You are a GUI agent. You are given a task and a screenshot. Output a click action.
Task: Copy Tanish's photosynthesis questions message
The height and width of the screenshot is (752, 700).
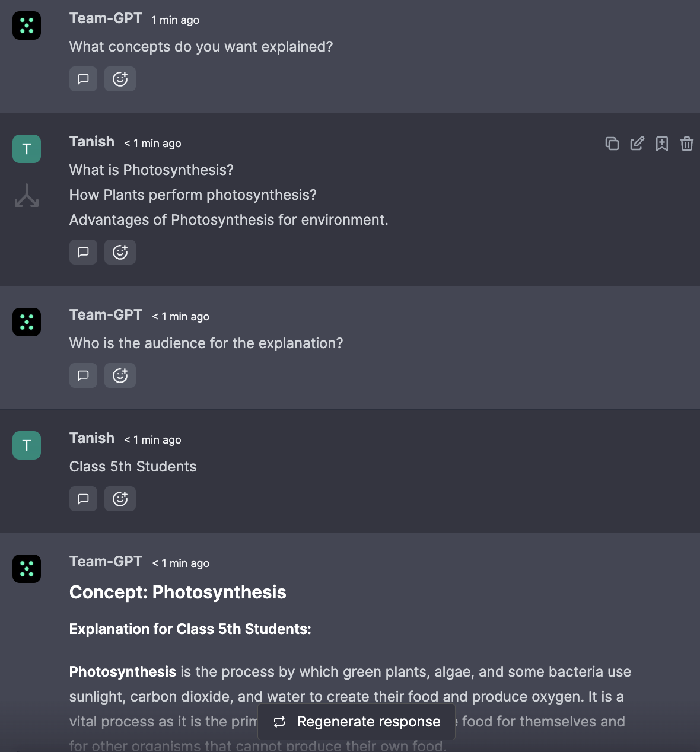(612, 144)
